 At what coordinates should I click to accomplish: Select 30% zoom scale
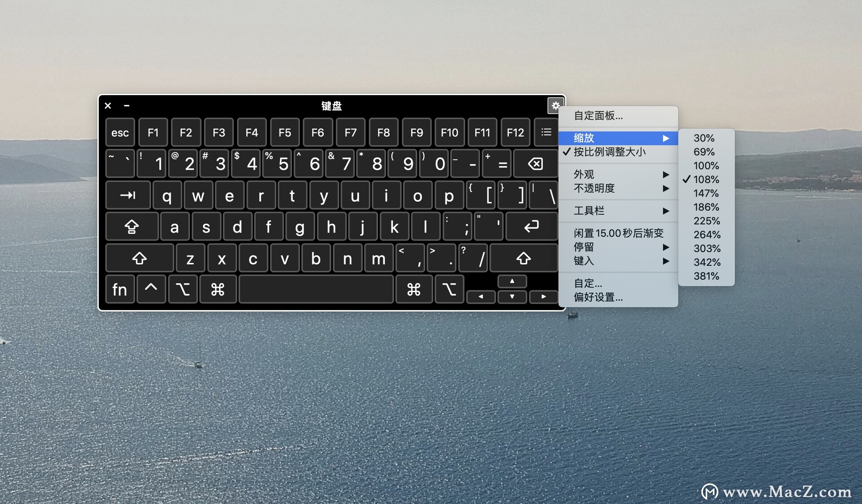click(704, 138)
